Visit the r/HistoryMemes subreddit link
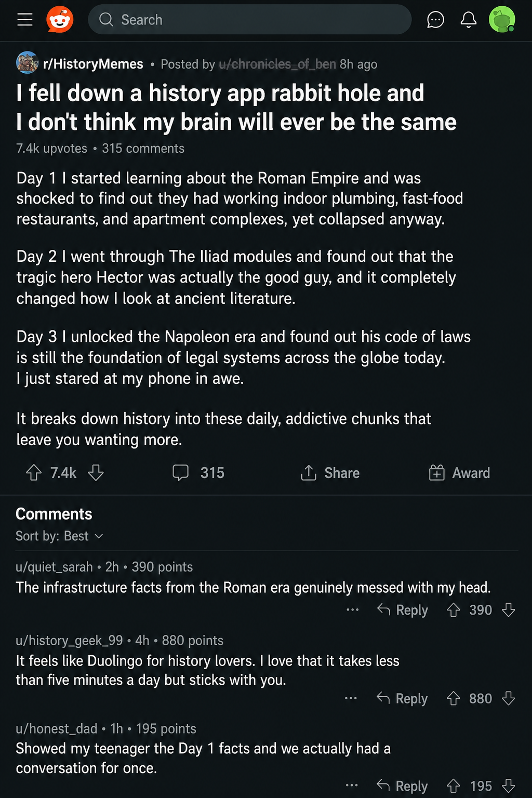This screenshot has width=532, height=798. click(93, 64)
